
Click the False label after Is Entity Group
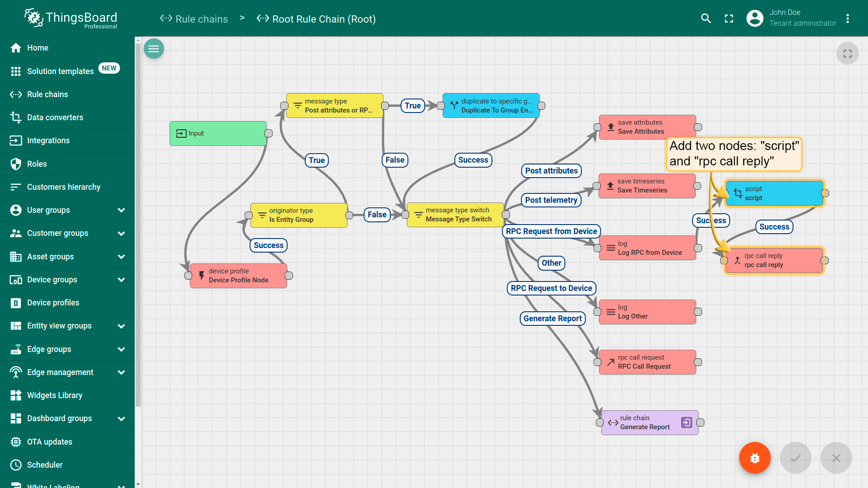[x=377, y=215]
